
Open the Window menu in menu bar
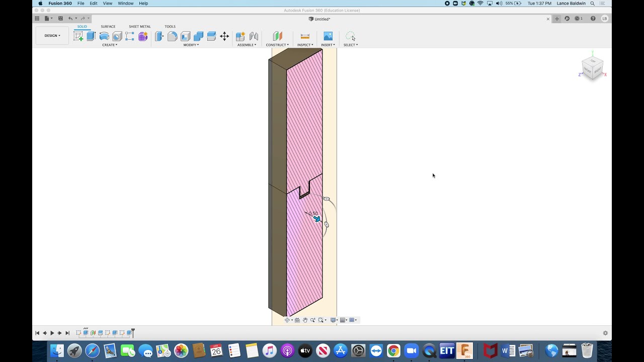[126, 3]
